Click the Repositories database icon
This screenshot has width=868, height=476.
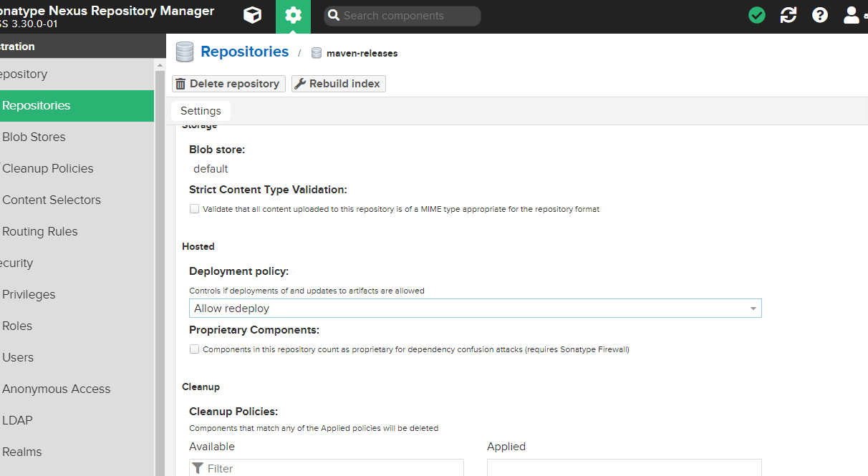pyautogui.click(x=185, y=52)
